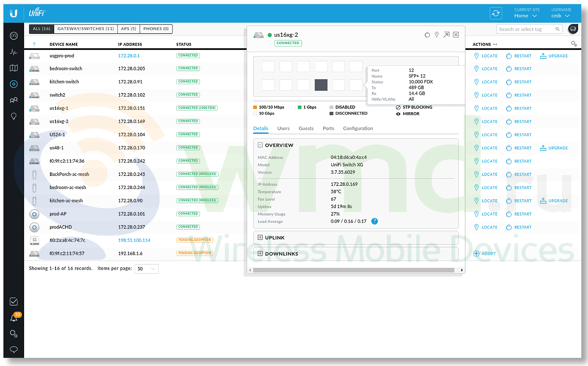588x366 pixels.
Task: Adopt device f0:9f:c2:11:74:57
Action: (x=485, y=253)
